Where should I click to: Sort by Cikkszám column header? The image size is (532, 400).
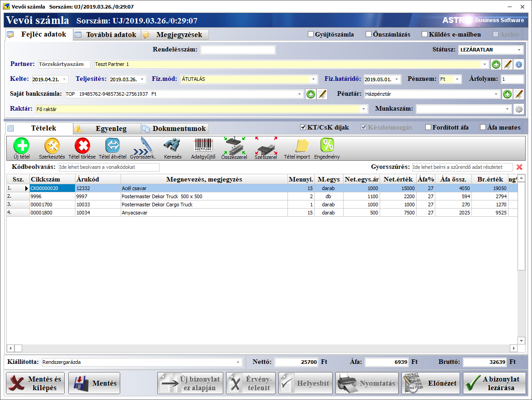52,179
